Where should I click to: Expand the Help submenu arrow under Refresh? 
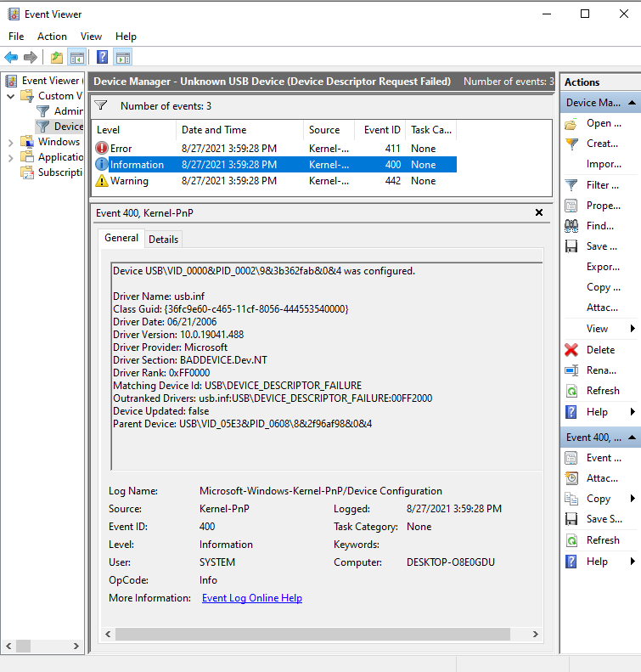click(633, 412)
